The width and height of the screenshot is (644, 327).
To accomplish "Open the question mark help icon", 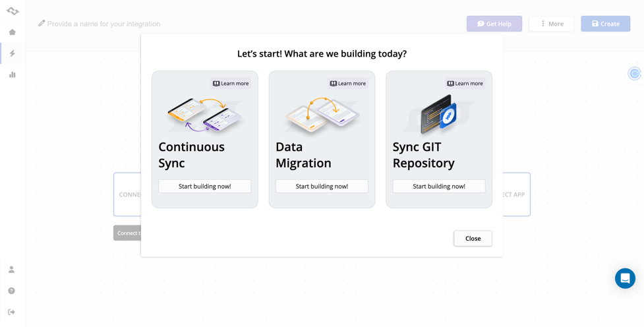I will tap(11, 291).
